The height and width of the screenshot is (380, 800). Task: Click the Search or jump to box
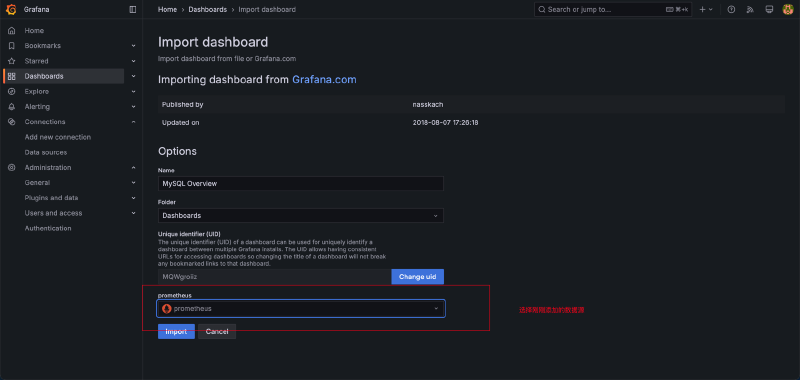613,10
